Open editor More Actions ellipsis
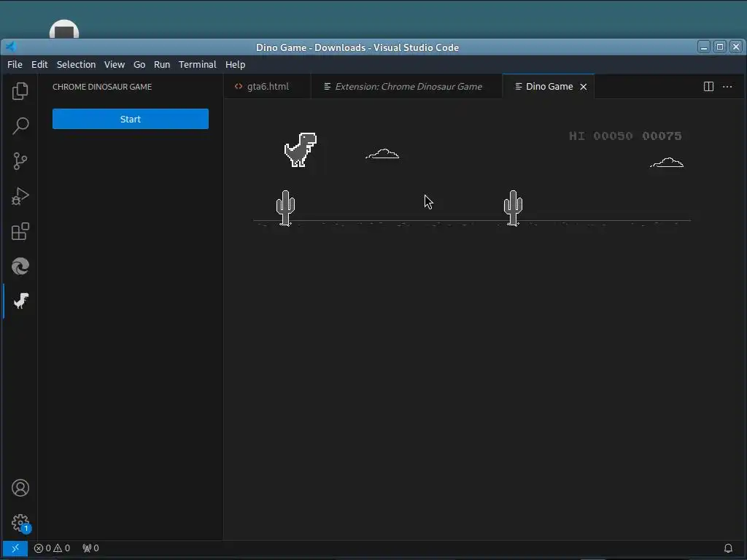This screenshot has height=560, width=747. click(727, 86)
